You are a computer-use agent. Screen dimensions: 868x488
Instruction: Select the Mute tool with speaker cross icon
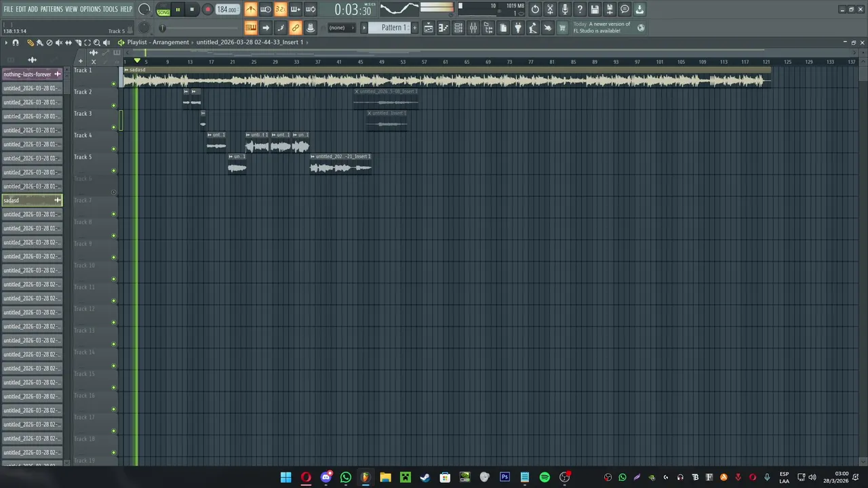(59, 43)
